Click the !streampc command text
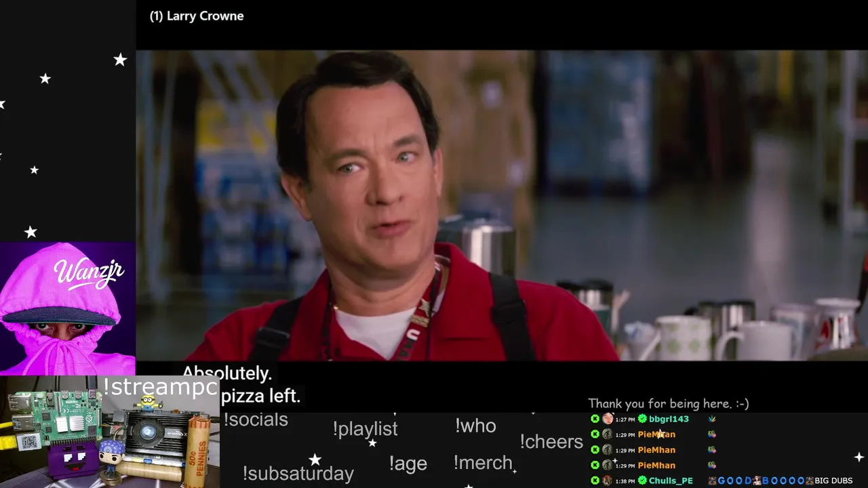The image size is (868, 488). (x=161, y=387)
